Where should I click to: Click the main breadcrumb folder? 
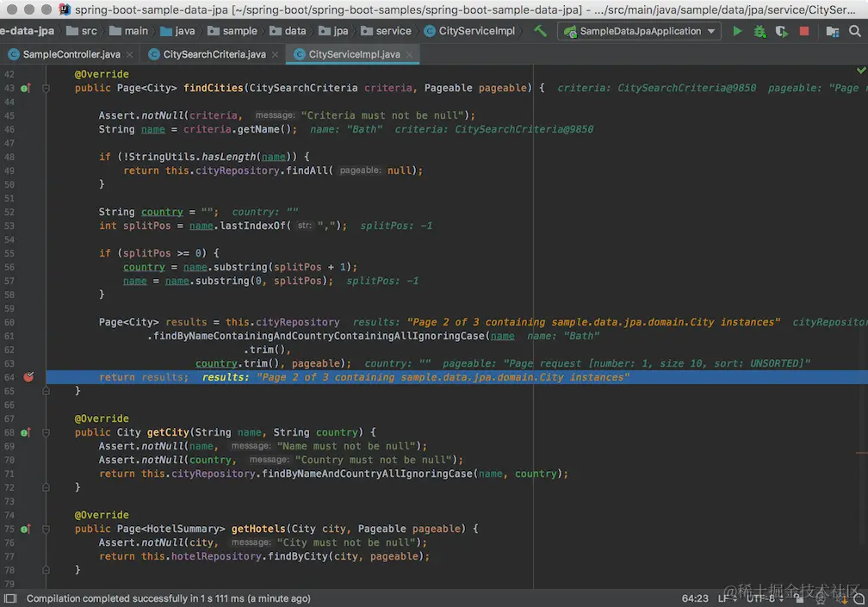pyautogui.click(x=128, y=31)
